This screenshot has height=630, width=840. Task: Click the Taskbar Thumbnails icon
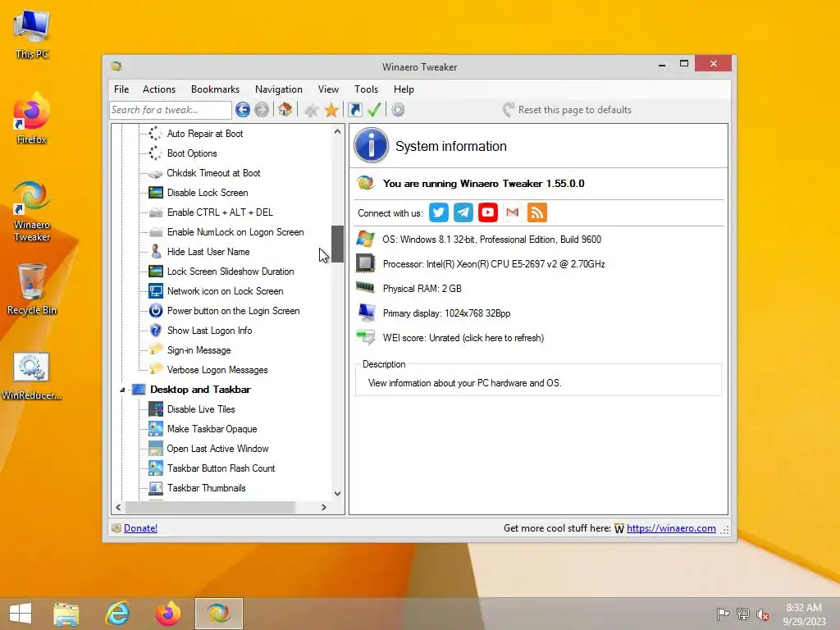(x=155, y=488)
